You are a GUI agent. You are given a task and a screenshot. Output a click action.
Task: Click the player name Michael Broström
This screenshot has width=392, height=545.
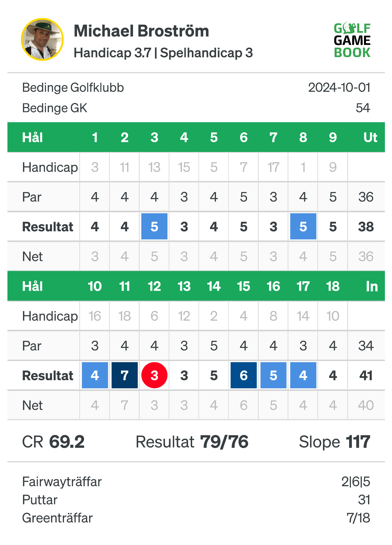(x=141, y=31)
